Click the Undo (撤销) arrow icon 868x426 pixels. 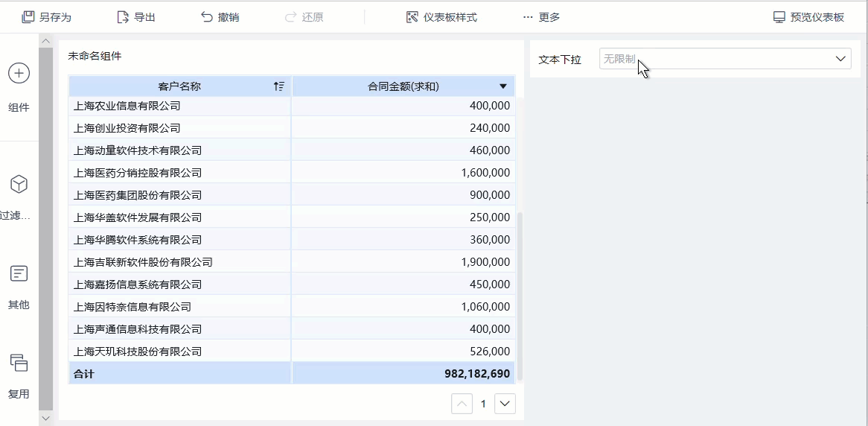coord(207,16)
